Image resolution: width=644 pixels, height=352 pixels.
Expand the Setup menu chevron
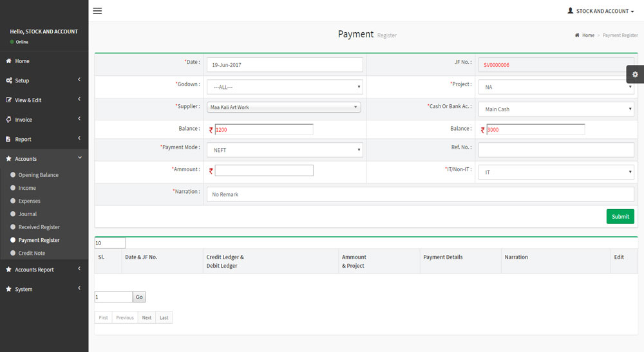(79, 80)
